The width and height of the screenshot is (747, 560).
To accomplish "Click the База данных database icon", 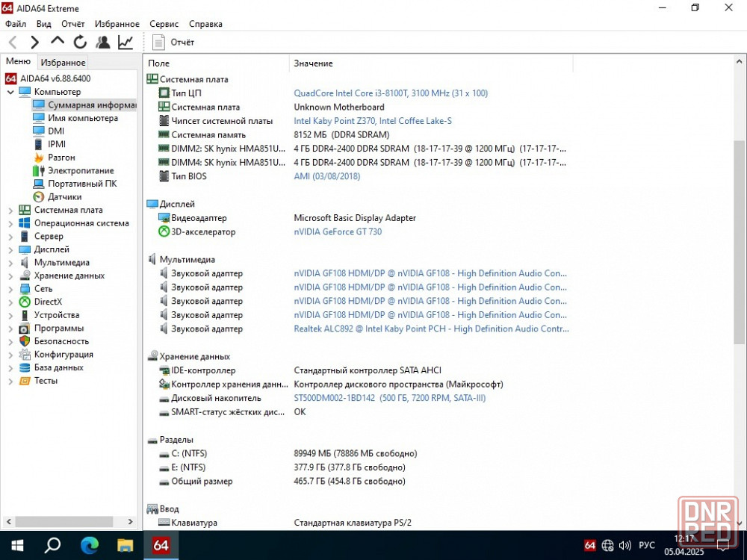I will [x=25, y=367].
